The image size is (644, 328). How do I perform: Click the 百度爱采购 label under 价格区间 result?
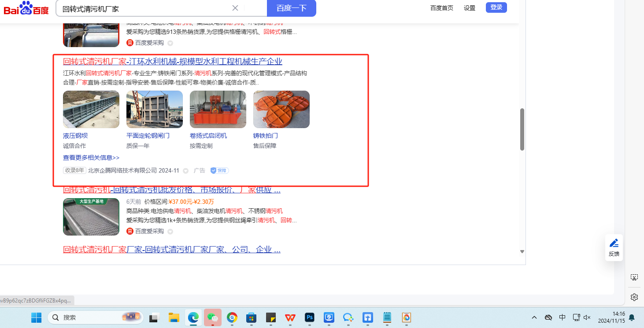tap(149, 231)
